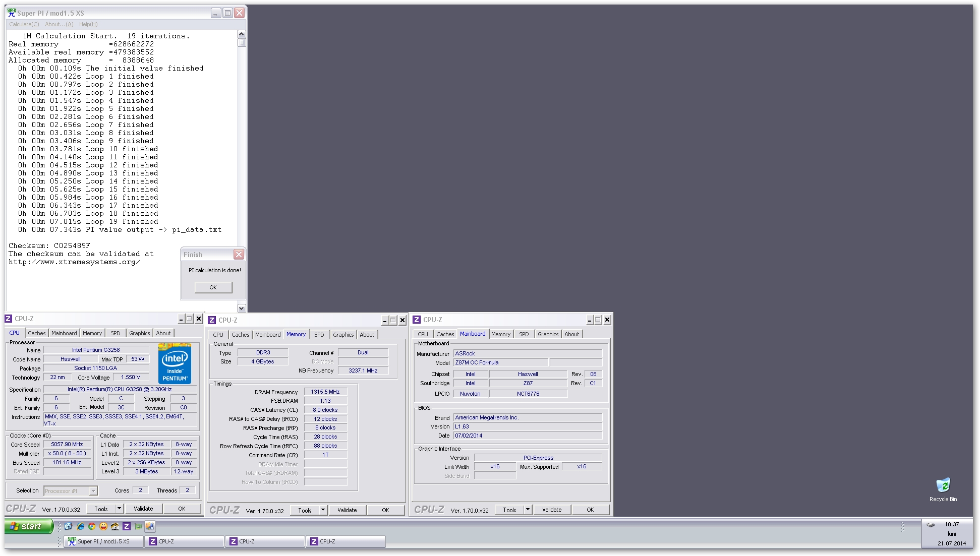Click Validate in the middle CPU-Z Memory window
The image size is (980, 556).
click(x=347, y=510)
